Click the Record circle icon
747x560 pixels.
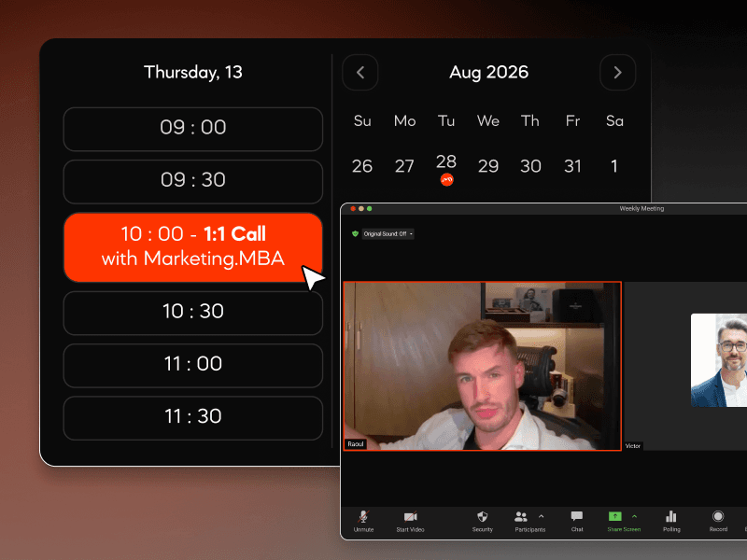click(718, 517)
